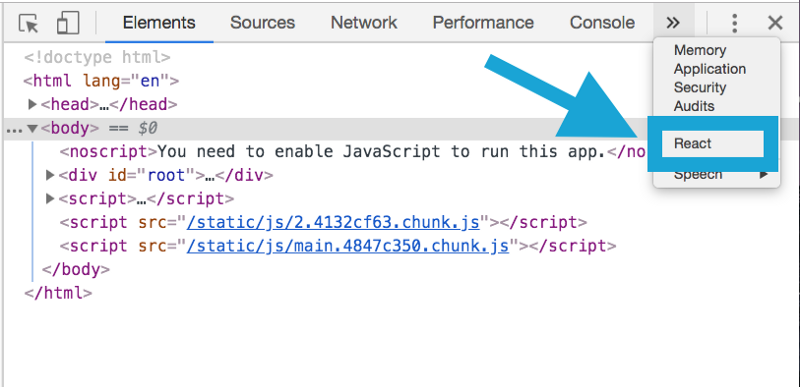The height and width of the screenshot is (387, 800).
Task: Open the 2.4132cf63.chunk.js script link
Action: pos(333,223)
